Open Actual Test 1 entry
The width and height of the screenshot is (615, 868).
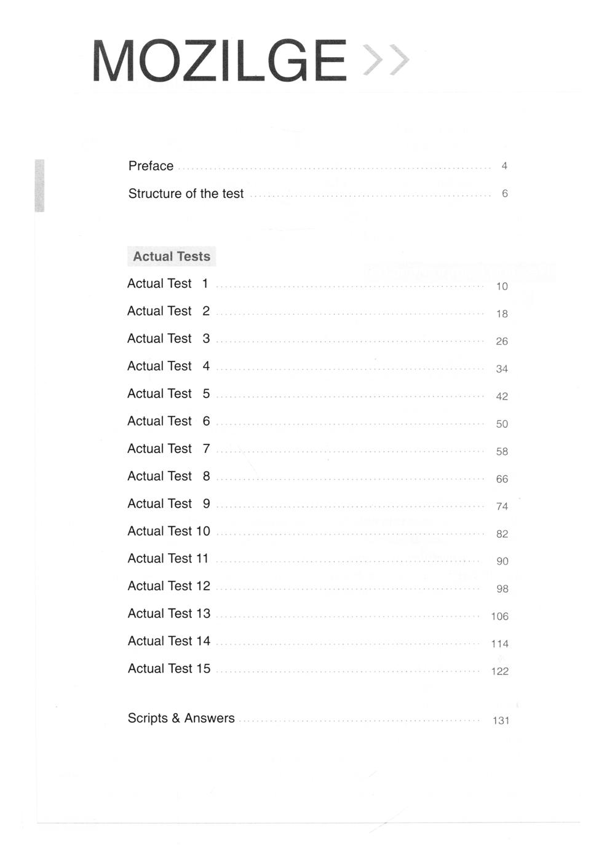(168, 283)
